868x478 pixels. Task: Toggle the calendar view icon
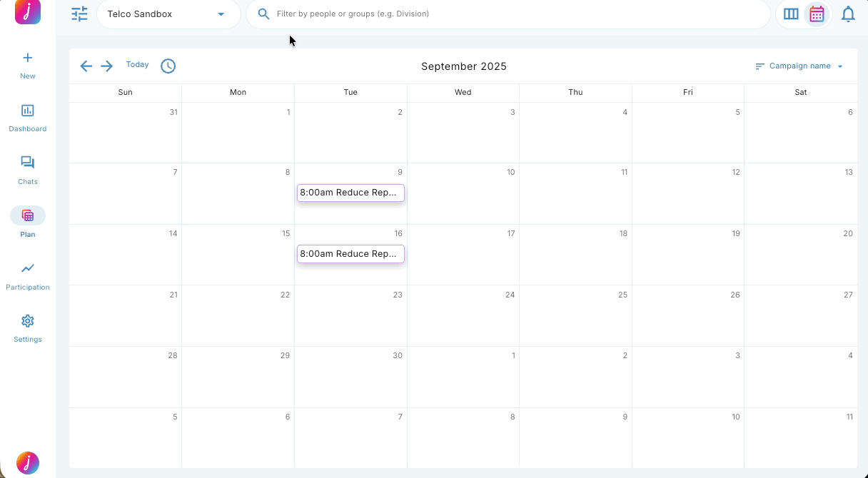point(817,14)
